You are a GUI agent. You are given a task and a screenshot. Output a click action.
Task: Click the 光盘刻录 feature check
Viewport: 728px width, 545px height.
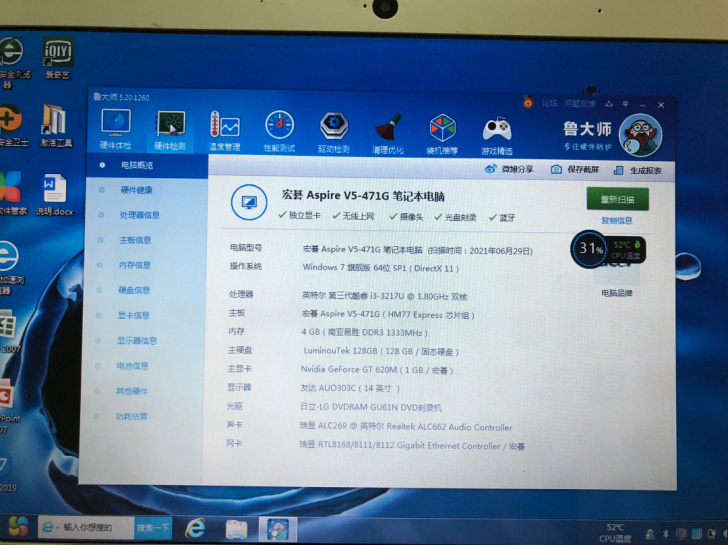(455, 217)
